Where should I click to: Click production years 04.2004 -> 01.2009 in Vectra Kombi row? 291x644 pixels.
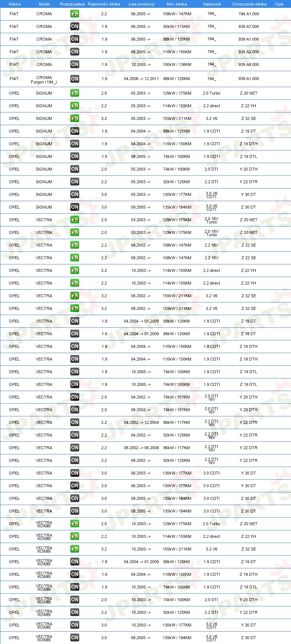[x=141, y=562]
